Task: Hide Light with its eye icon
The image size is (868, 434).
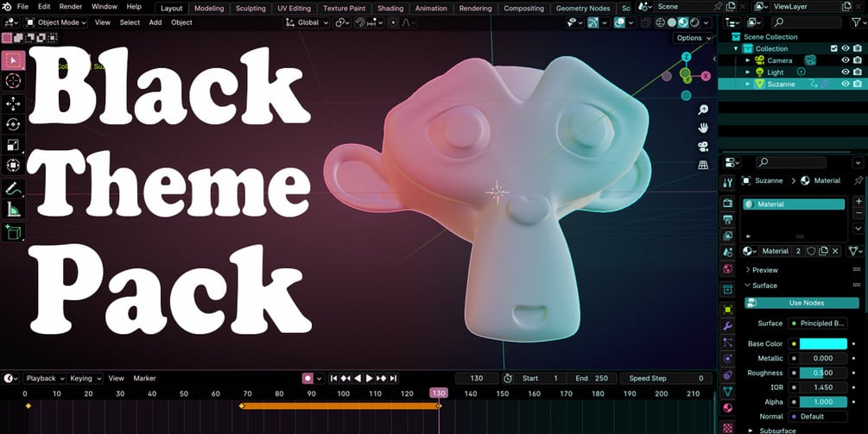Action: [x=846, y=72]
